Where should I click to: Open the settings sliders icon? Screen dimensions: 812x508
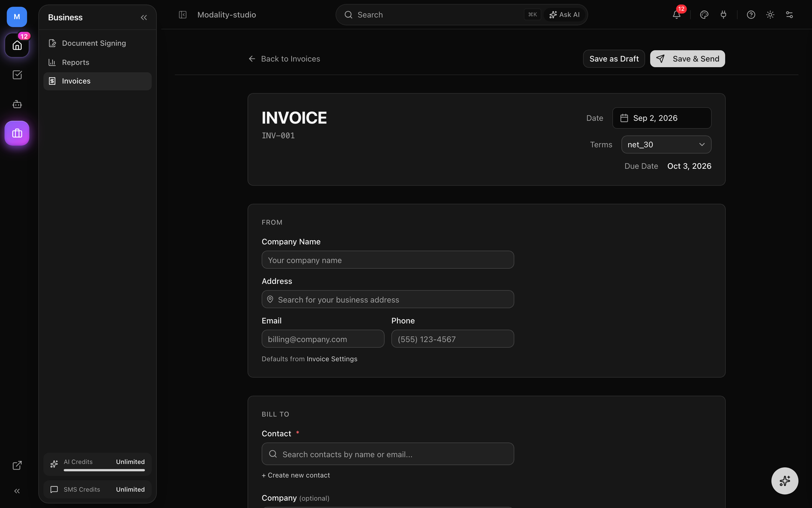(x=789, y=15)
